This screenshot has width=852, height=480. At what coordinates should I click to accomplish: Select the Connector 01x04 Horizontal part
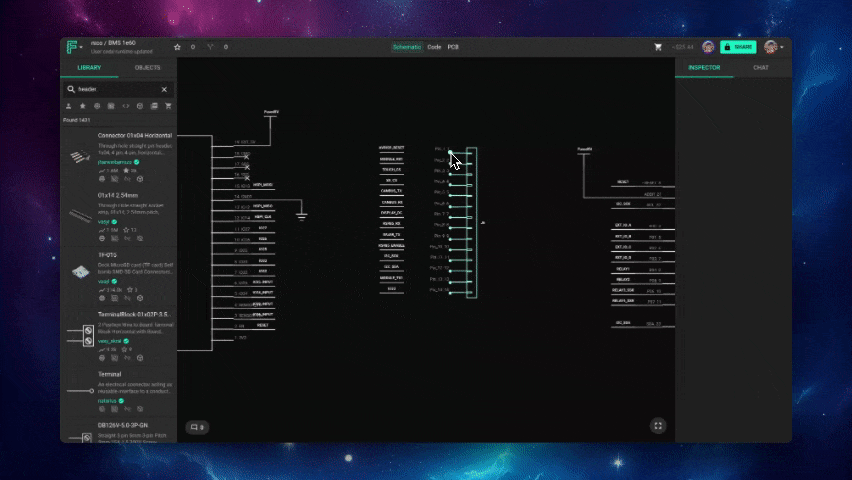click(135, 135)
